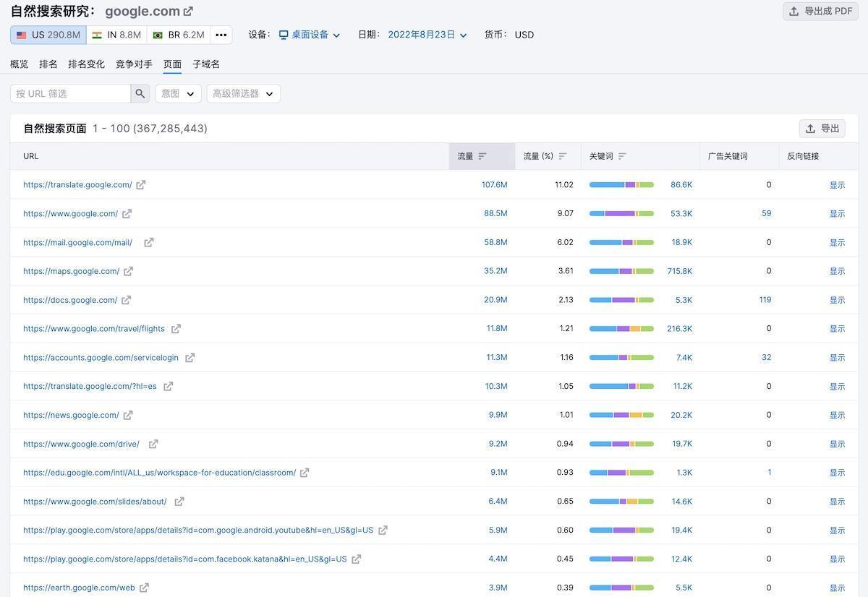Open external link icon for www.google.com/
This screenshot has height=597, width=868.
pyautogui.click(x=127, y=214)
